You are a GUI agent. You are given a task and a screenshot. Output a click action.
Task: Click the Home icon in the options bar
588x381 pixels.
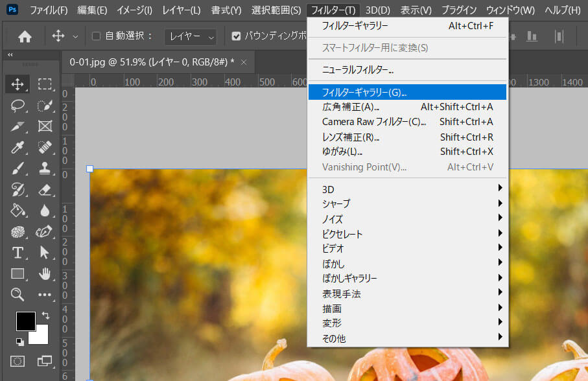[x=24, y=37]
